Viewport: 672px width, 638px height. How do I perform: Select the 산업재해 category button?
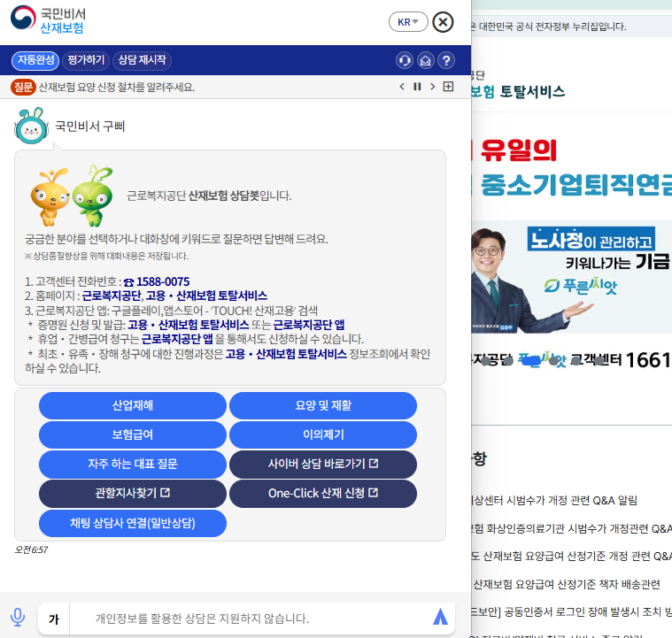133,405
